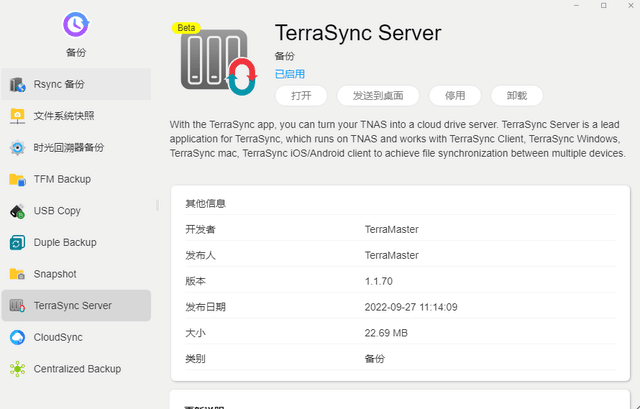The width and height of the screenshot is (640, 409).
Task: Click the 类别 value 备份
Action: click(x=375, y=359)
